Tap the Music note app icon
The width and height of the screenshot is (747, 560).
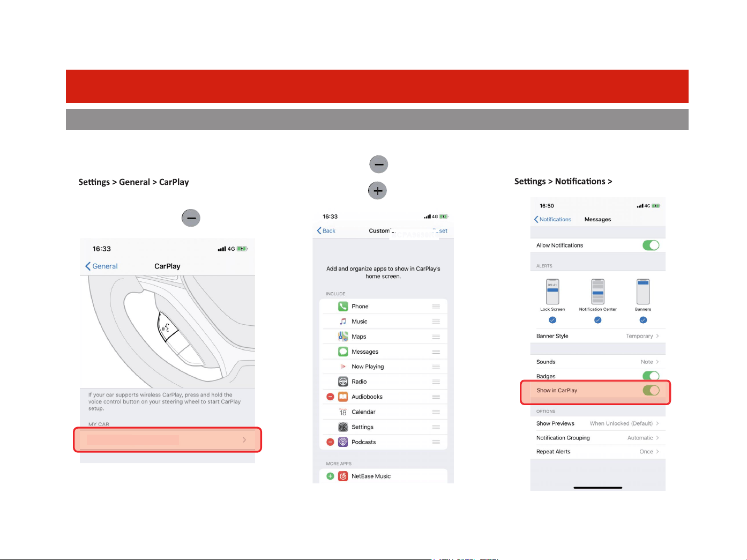pyautogui.click(x=343, y=322)
